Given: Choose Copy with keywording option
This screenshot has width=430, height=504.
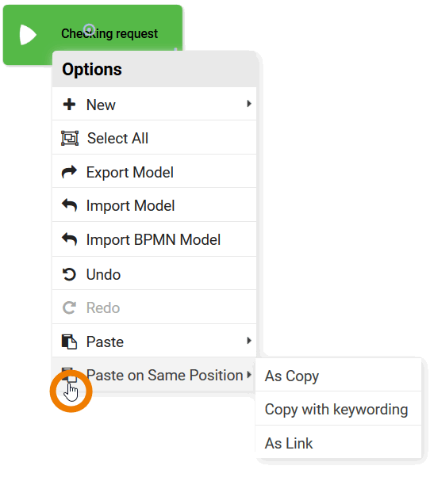Looking at the screenshot, I should (338, 409).
